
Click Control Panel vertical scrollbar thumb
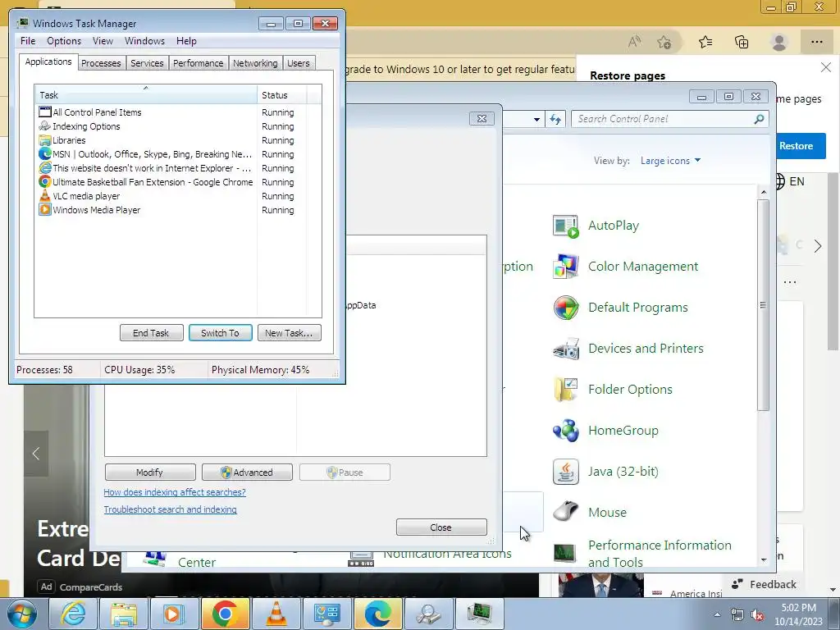coord(763,305)
